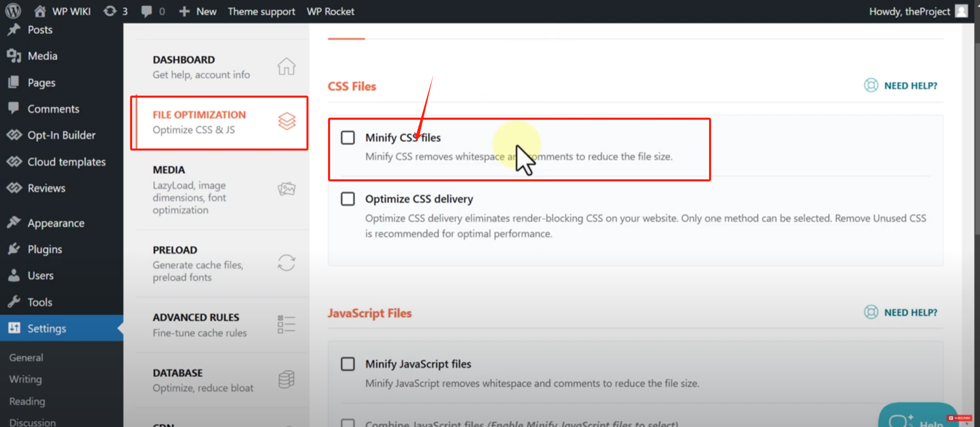The width and height of the screenshot is (980, 427).
Task: Open the WP Rocket admin bar menu
Action: tap(330, 11)
